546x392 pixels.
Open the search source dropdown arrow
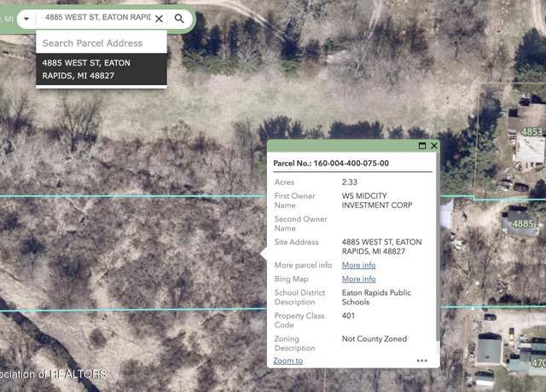[26, 19]
